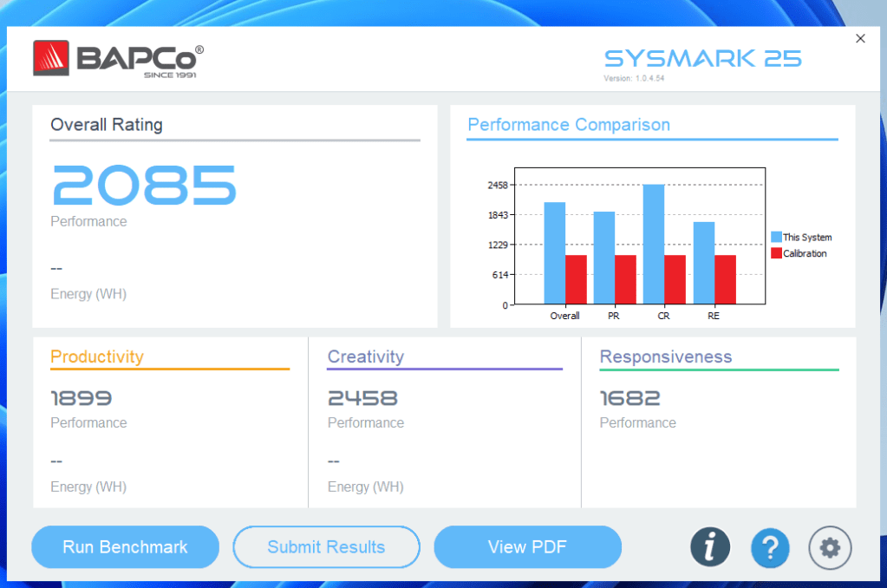
Task: Click the Responsiveness heading
Action: (666, 356)
